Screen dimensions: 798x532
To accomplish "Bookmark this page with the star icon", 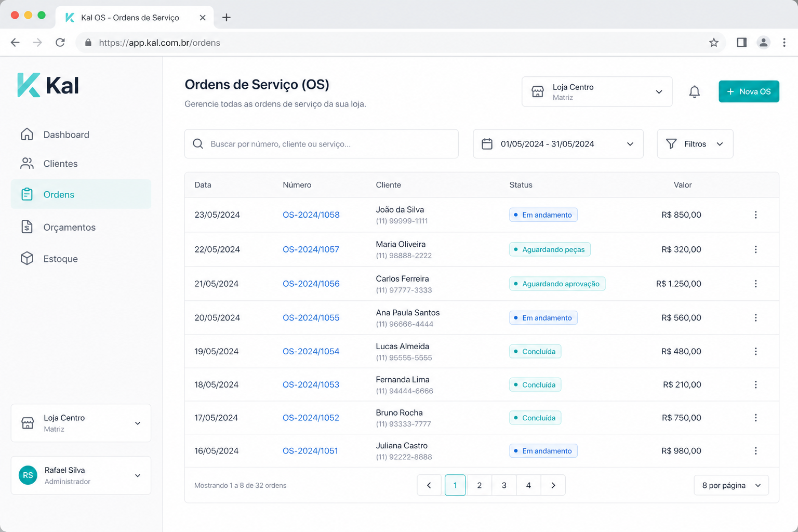I will pos(714,43).
